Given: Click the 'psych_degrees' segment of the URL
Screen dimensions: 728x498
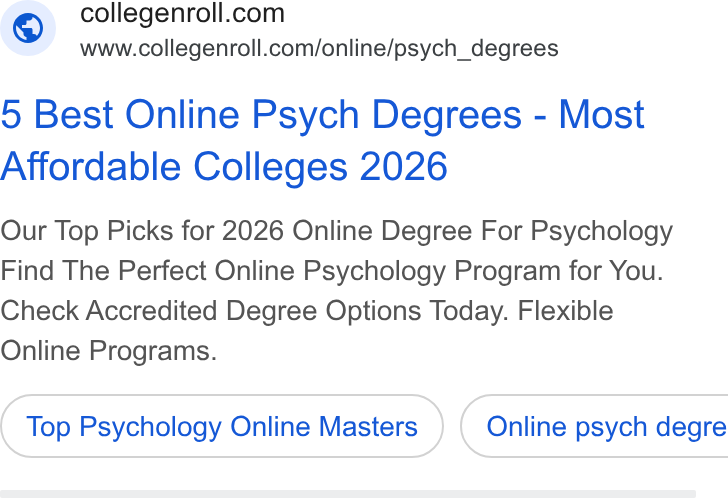Looking at the screenshot, I should pos(476,49).
